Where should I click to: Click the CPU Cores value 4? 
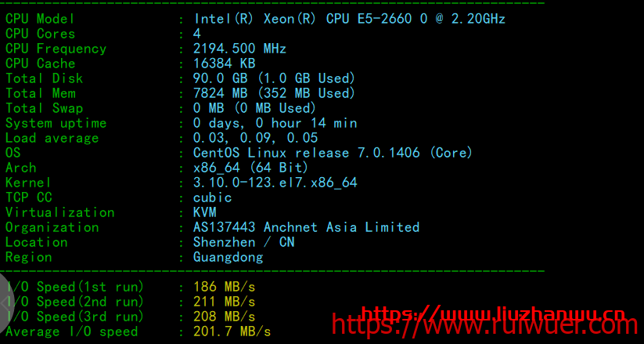(x=197, y=34)
